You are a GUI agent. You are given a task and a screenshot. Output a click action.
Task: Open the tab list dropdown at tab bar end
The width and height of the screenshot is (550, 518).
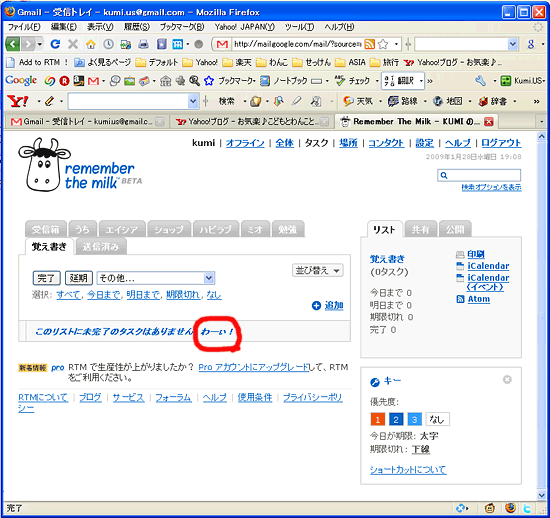[x=541, y=122]
